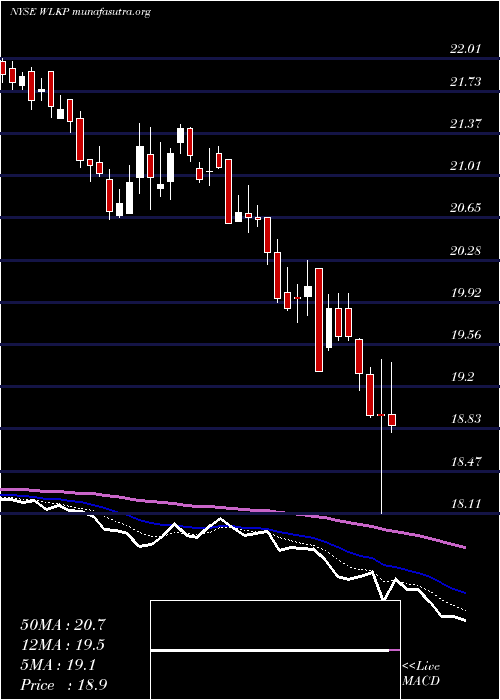
Task: Click the 18.83 price axis label
Action: click(x=466, y=419)
